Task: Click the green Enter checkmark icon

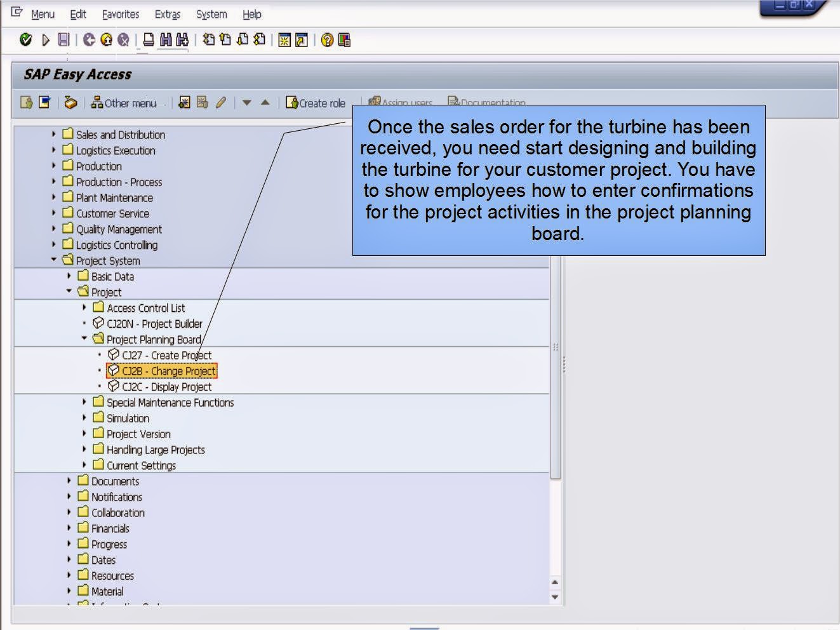Action: pos(25,39)
